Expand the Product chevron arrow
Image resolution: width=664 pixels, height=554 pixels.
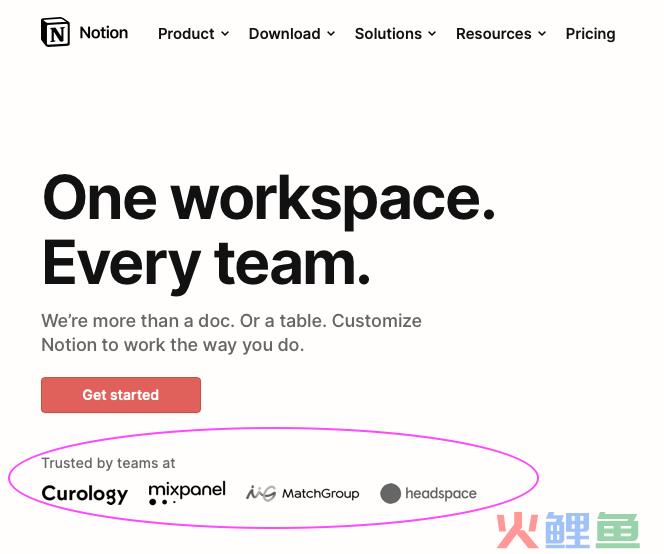225,33
